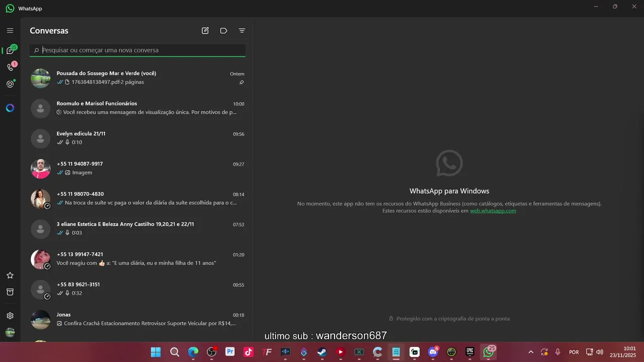
Task: Open the chat filter dropdown icon
Action: pyautogui.click(x=242, y=31)
